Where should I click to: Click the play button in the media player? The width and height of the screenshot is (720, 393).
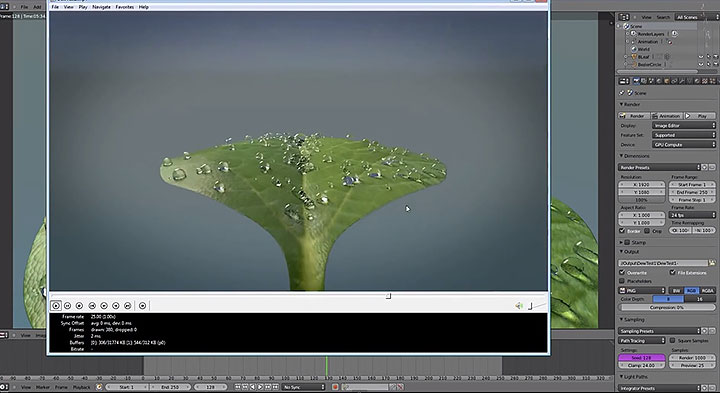coord(56,305)
